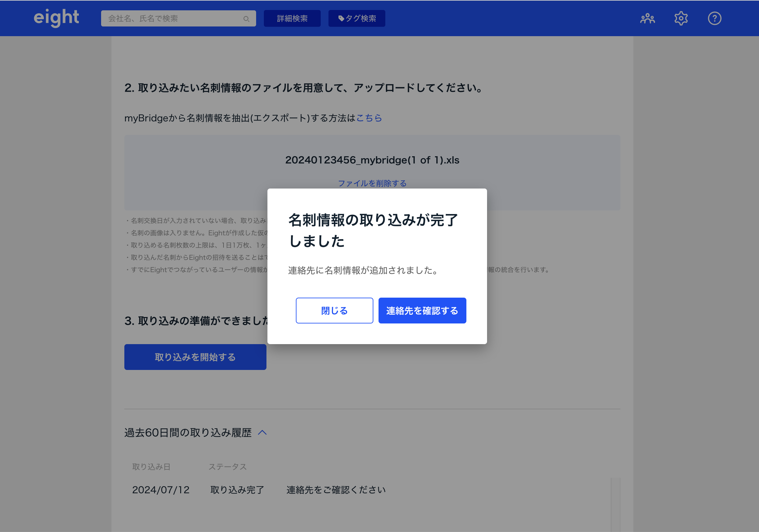Click ファイルを削除する link
759x532 pixels.
coord(372,183)
